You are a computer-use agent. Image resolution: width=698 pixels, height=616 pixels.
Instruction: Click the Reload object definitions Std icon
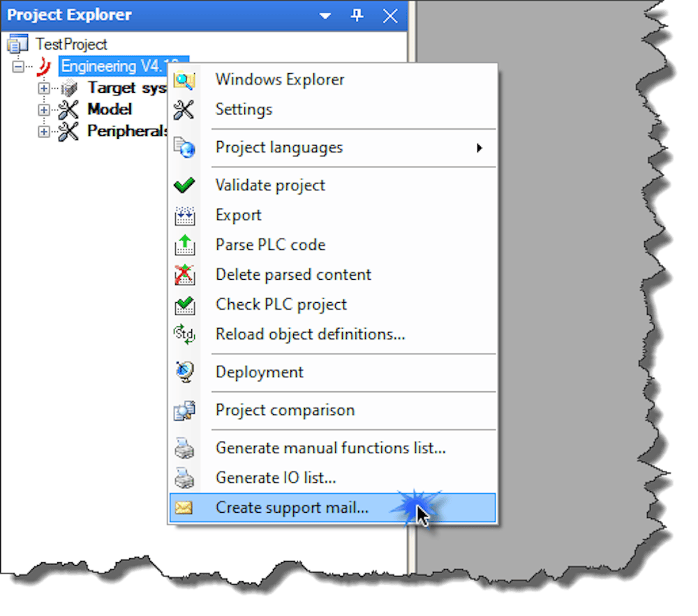tap(185, 334)
